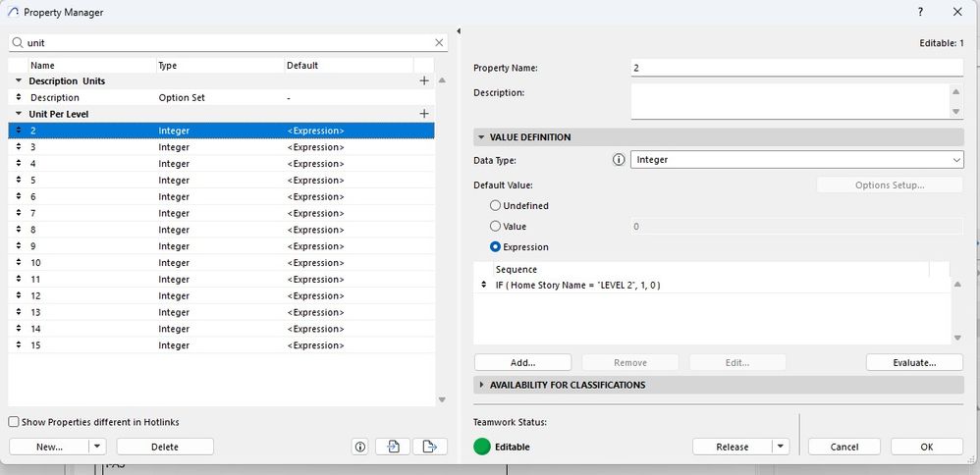Click the Cancel button
The height and width of the screenshot is (475, 980).
click(844, 447)
